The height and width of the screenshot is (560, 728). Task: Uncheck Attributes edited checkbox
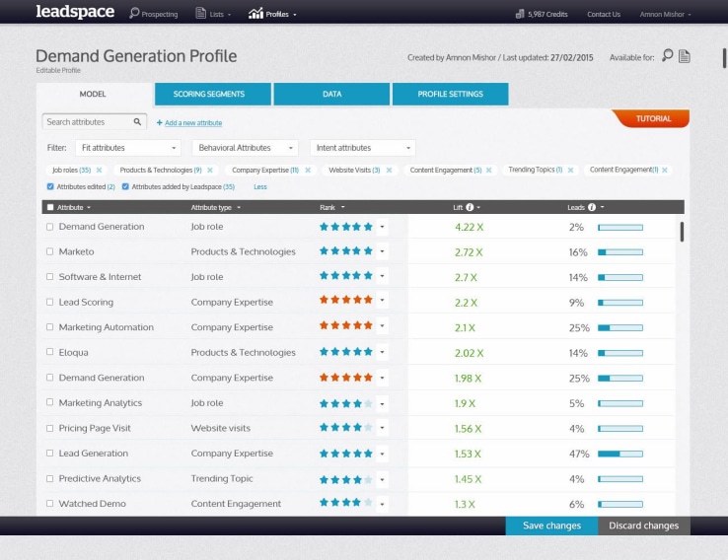pyautogui.click(x=50, y=186)
